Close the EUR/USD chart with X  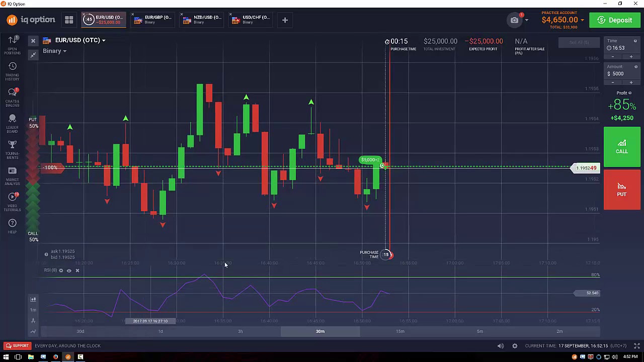(x=33, y=41)
